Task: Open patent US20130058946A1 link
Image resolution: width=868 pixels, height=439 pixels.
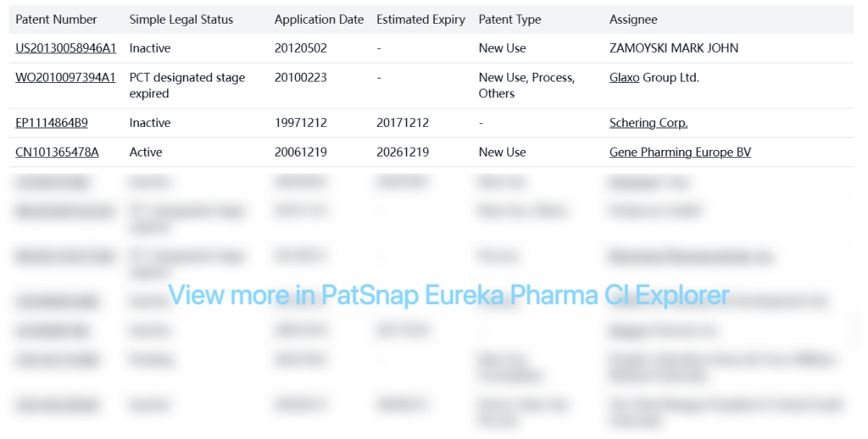Action: (65, 48)
